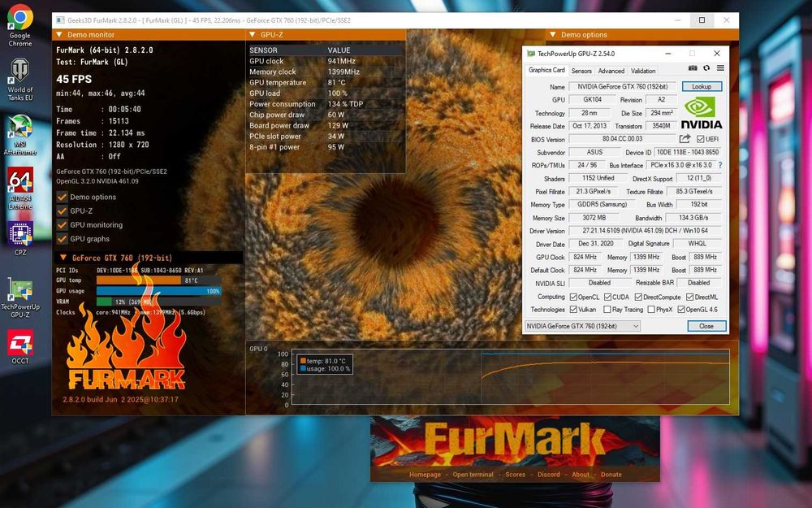Toggle OpenCL checkbox

[573, 297]
